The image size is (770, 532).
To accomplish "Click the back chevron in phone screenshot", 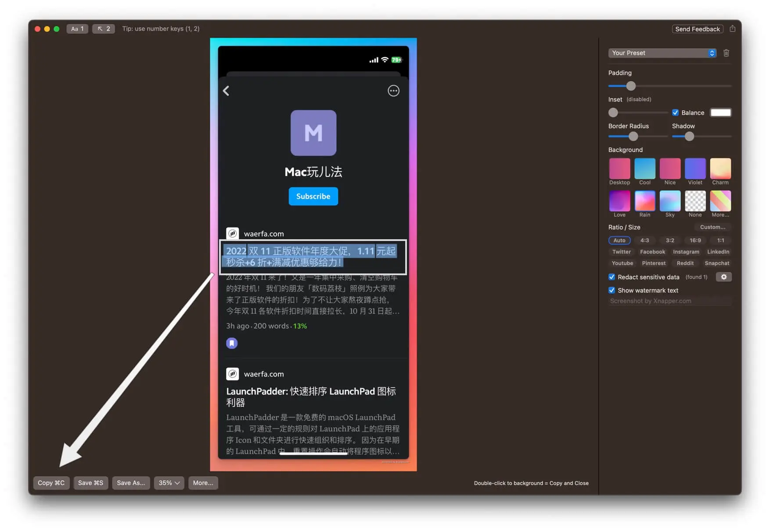I will coord(226,91).
